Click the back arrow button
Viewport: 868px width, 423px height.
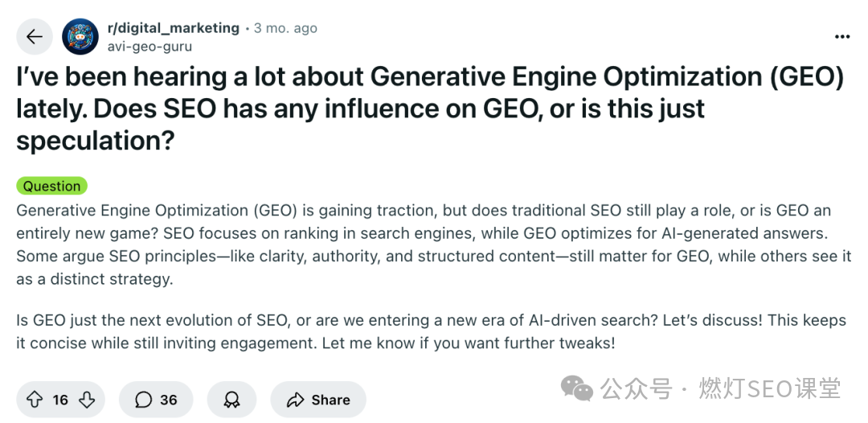pyautogui.click(x=34, y=37)
